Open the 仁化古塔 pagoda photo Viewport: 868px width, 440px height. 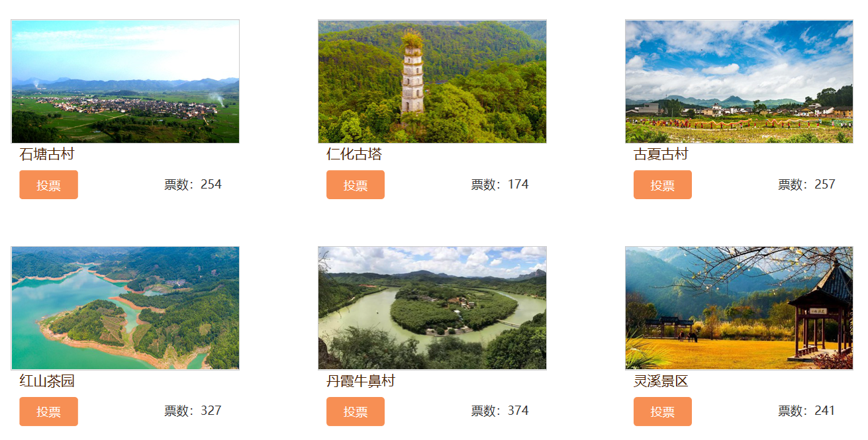[432, 81]
